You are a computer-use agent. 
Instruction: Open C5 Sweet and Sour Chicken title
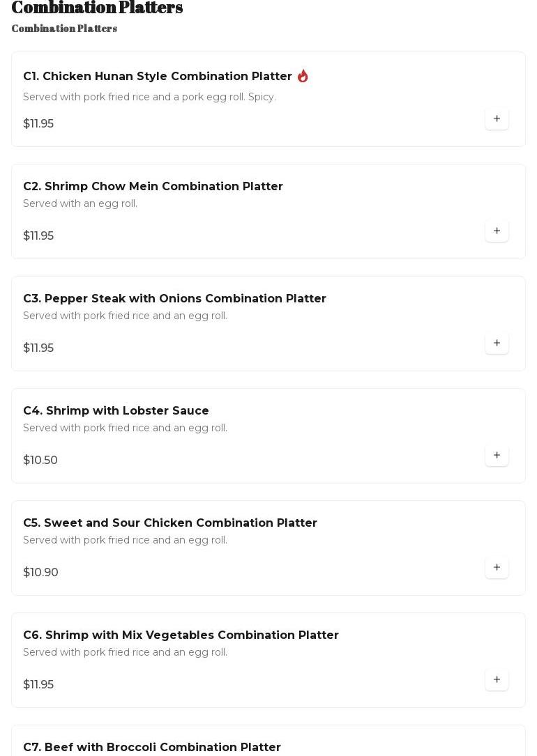(169, 523)
